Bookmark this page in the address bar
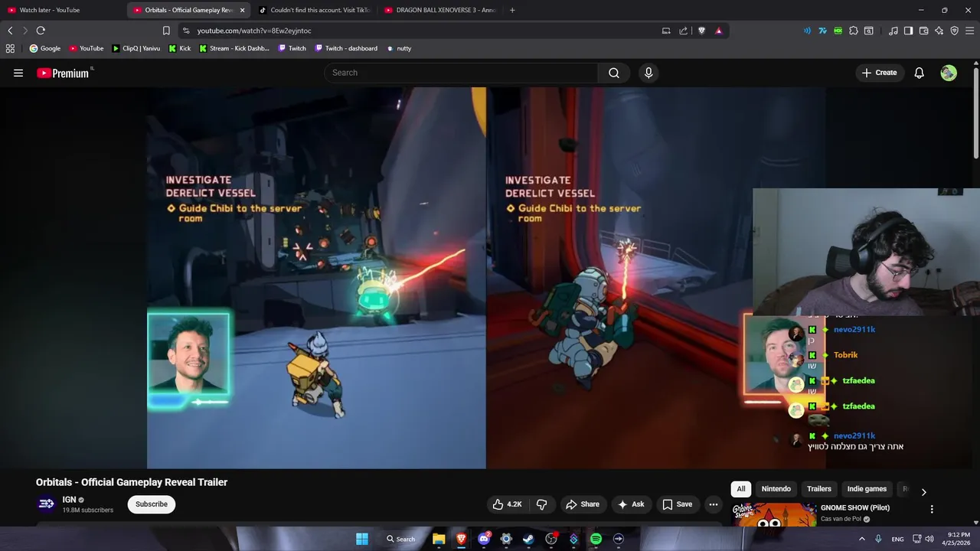The image size is (980, 551). [x=166, y=31]
